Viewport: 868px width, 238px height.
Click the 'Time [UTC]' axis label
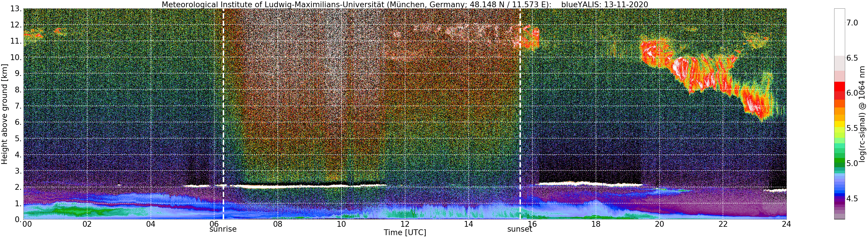(405, 233)
